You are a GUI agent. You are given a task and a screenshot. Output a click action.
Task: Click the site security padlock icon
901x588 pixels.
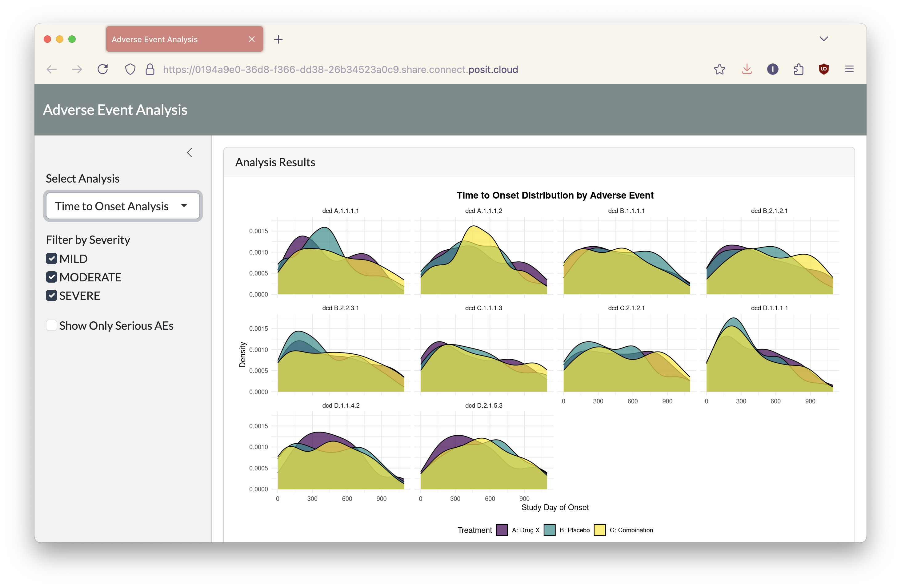(x=150, y=69)
